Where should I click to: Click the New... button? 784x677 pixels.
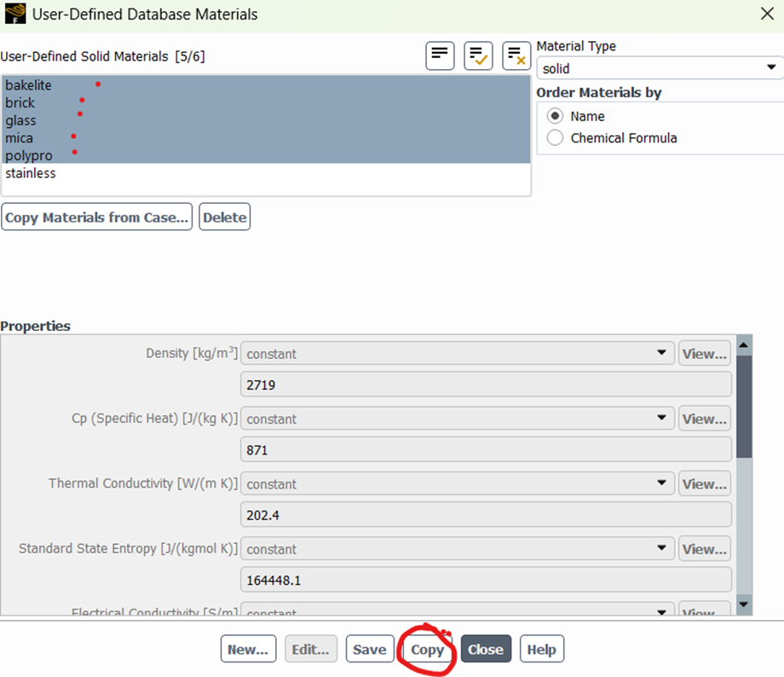click(248, 649)
